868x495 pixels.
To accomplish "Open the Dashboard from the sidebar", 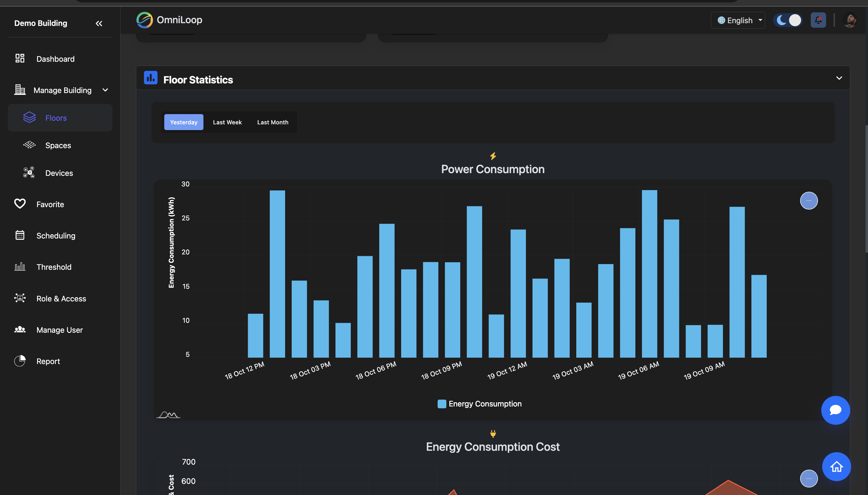I will (55, 58).
